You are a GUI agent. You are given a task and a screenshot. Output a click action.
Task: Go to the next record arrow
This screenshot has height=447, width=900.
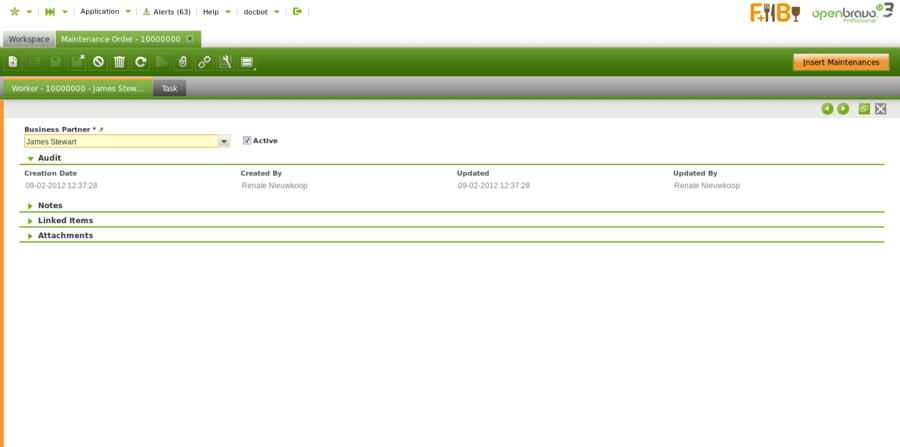coord(843,108)
